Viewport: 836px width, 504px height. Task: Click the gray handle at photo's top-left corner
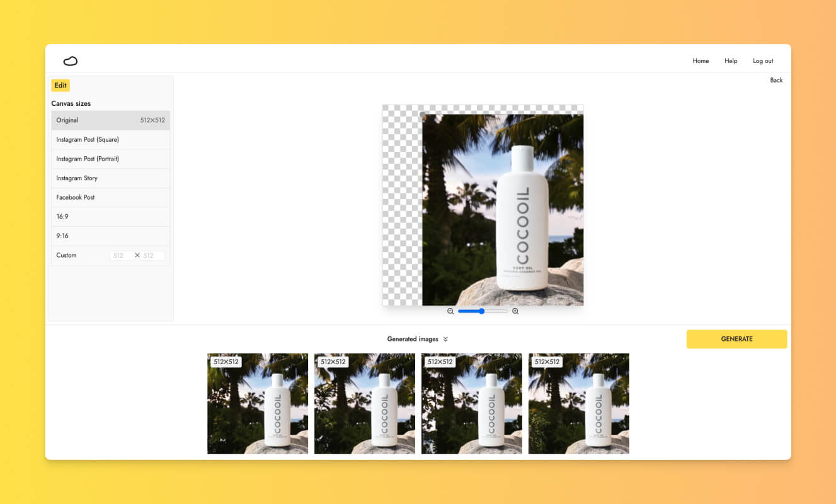422,114
